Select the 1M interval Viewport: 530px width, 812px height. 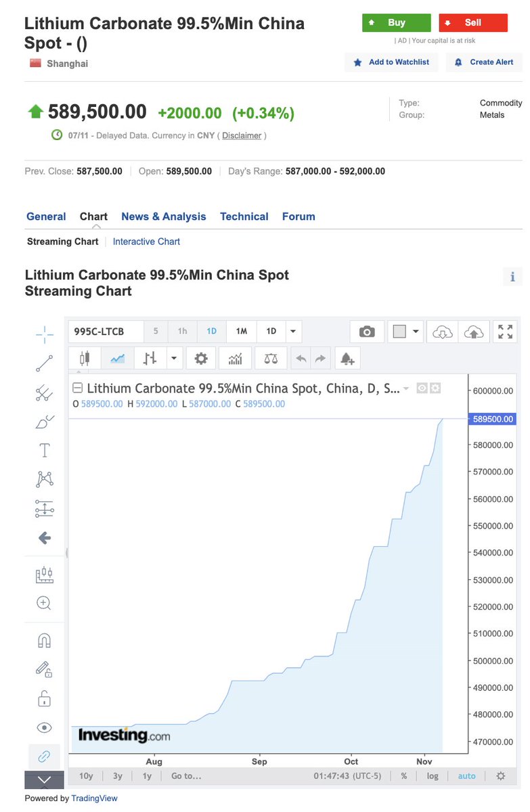pyautogui.click(x=241, y=332)
